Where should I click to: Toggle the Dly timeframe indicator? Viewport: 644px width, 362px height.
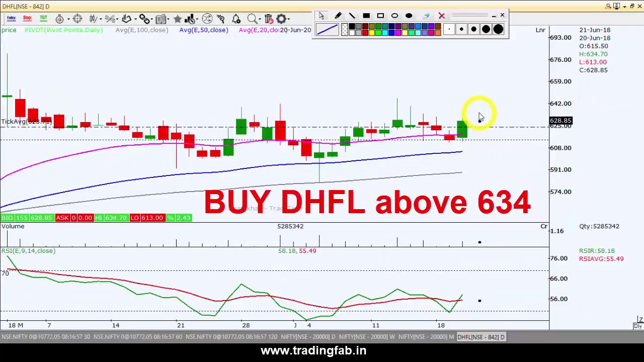pyautogui.click(x=637, y=326)
